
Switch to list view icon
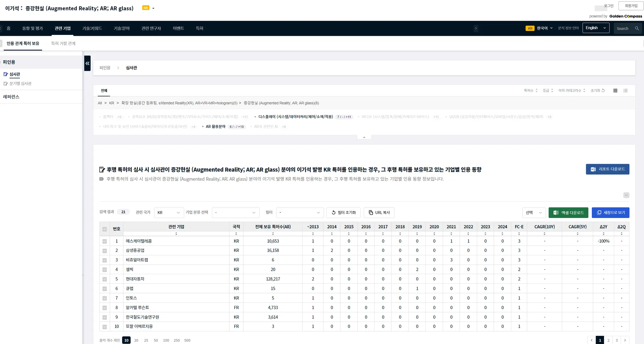click(625, 91)
